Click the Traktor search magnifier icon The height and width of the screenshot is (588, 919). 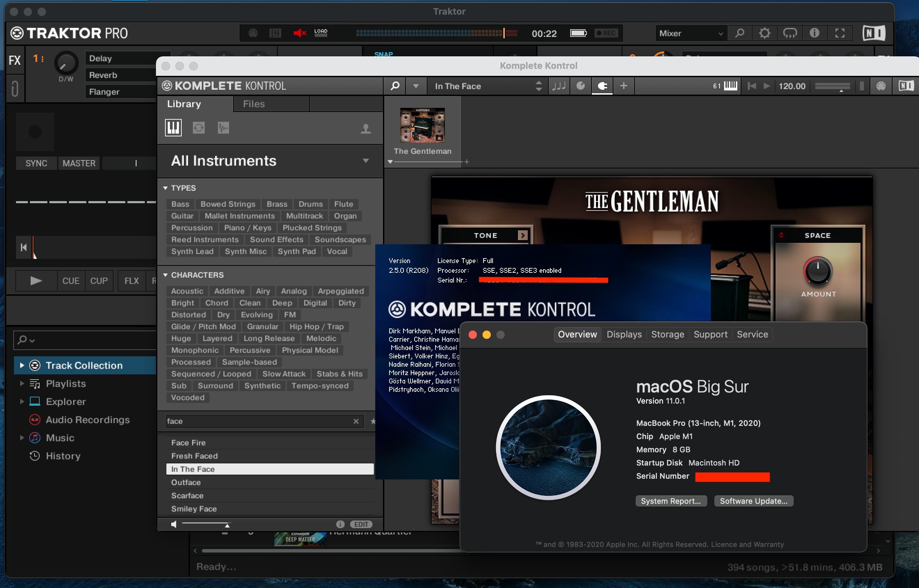[x=739, y=33]
